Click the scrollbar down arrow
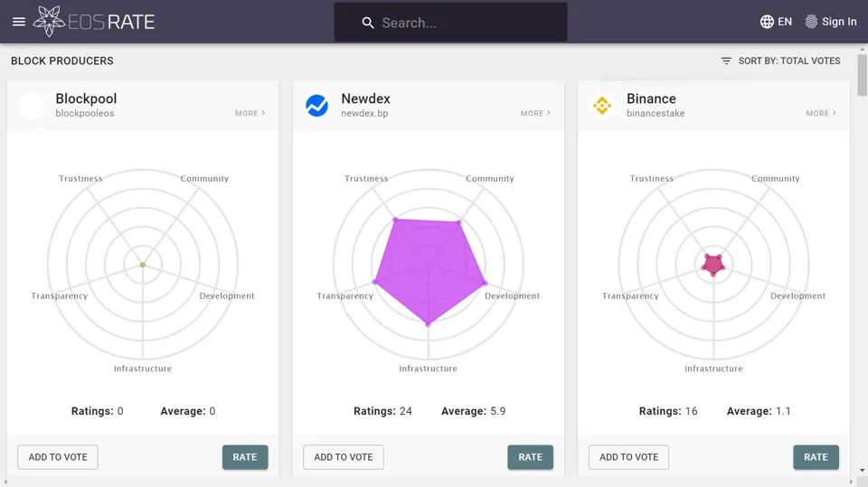Viewport: 868px width, 487px height. pos(862,471)
